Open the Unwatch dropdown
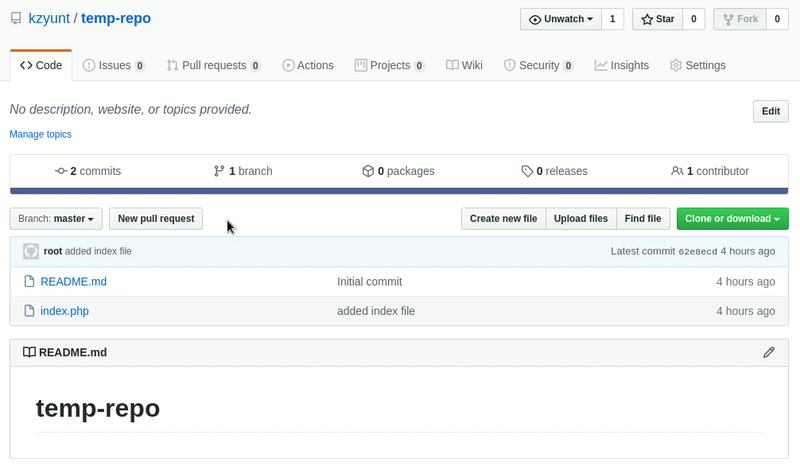Image resolution: width=800 pixels, height=474 pixels. pos(561,19)
